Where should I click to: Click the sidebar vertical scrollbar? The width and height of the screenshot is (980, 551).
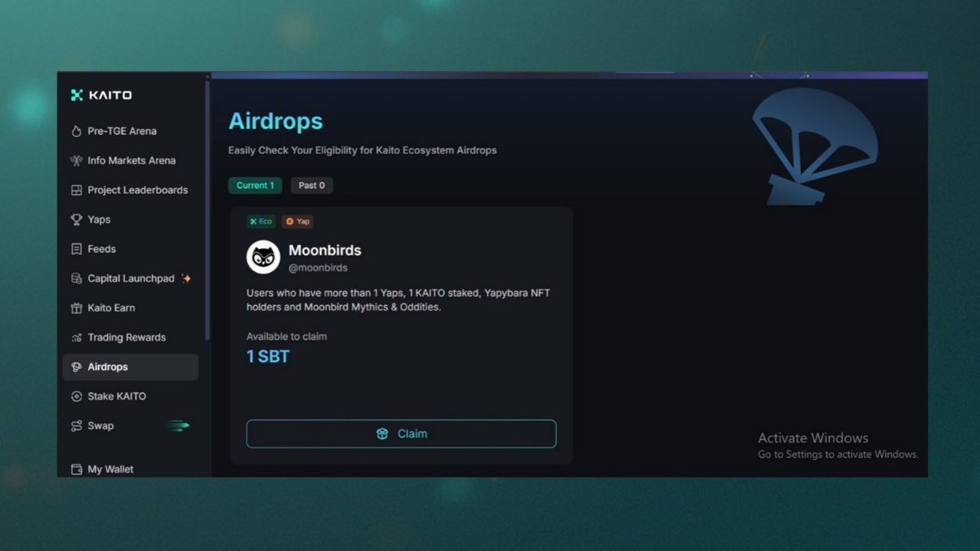click(207, 210)
